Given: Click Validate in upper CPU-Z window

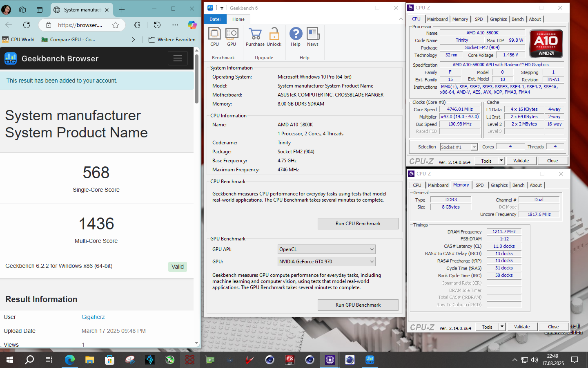Looking at the screenshot, I should tap(521, 161).
